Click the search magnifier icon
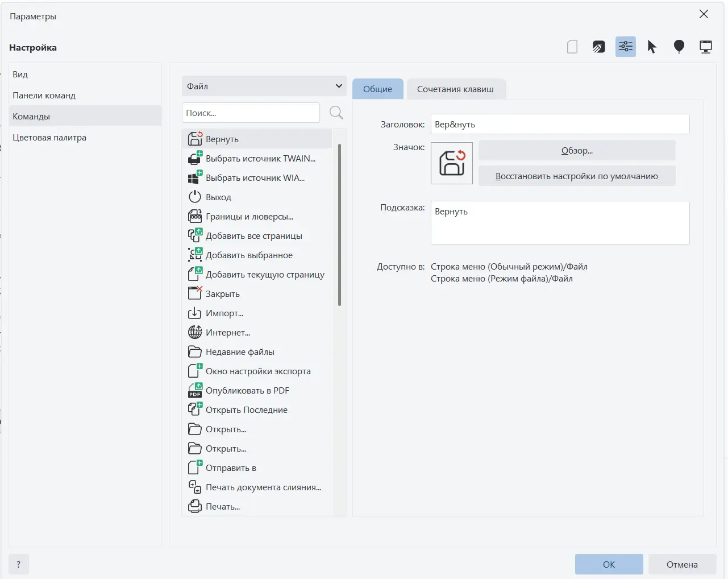This screenshot has width=728, height=579. 336,113
